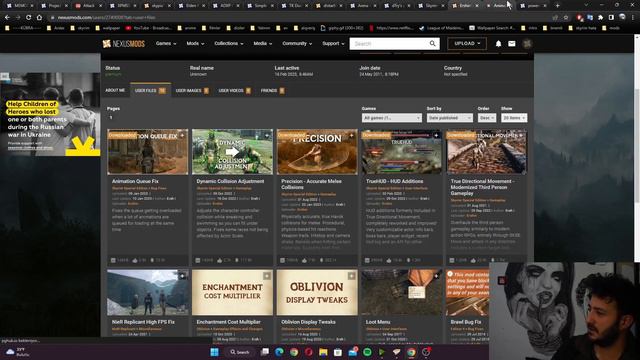Click the browser home icon
This screenshot has width=640, height=360.
pyautogui.click(x=39, y=18)
